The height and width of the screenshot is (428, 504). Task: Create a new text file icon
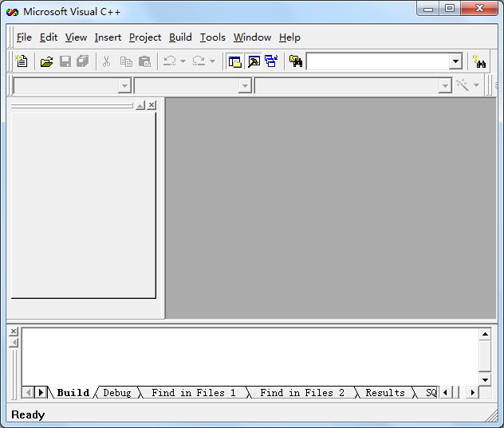[22, 61]
